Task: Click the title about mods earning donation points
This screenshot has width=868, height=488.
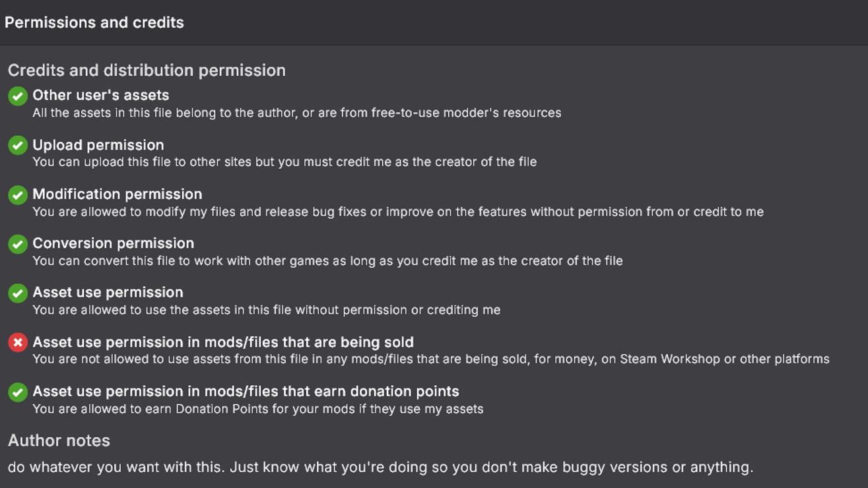Action: point(246,391)
